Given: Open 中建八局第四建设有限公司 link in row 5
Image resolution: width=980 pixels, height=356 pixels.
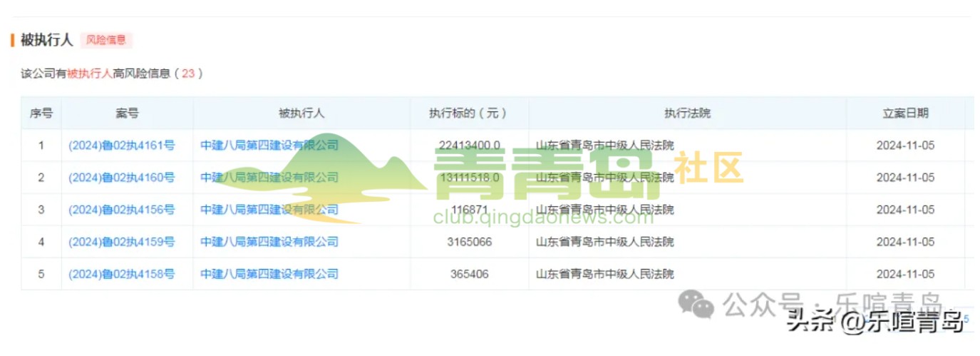Looking at the screenshot, I should (269, 274).
